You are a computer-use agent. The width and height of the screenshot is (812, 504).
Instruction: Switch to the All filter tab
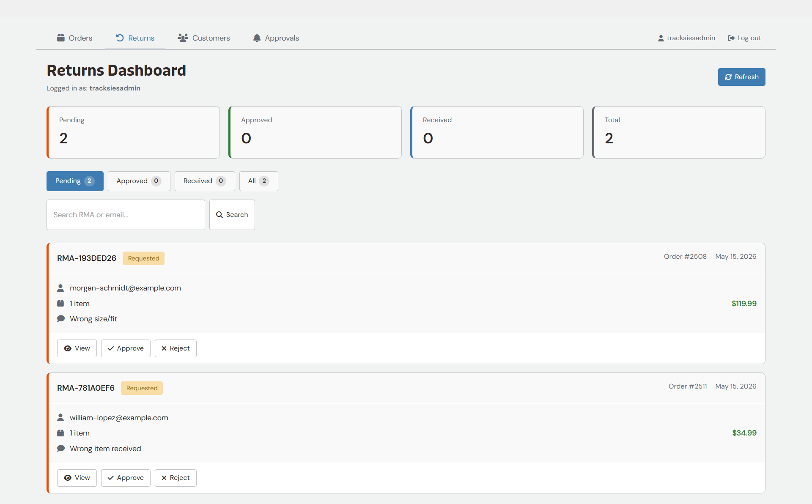point(259,181)
